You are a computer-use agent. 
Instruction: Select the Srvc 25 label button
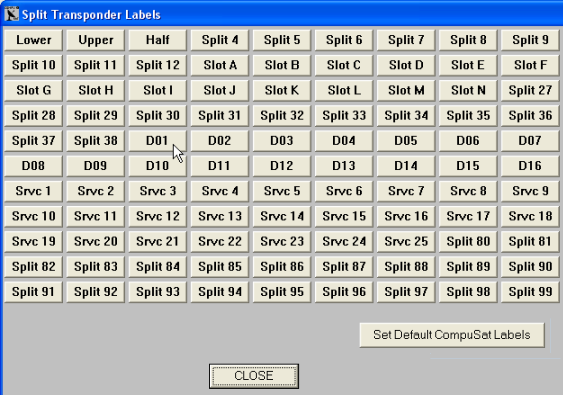pyautogui.click(x=406, y=241)
